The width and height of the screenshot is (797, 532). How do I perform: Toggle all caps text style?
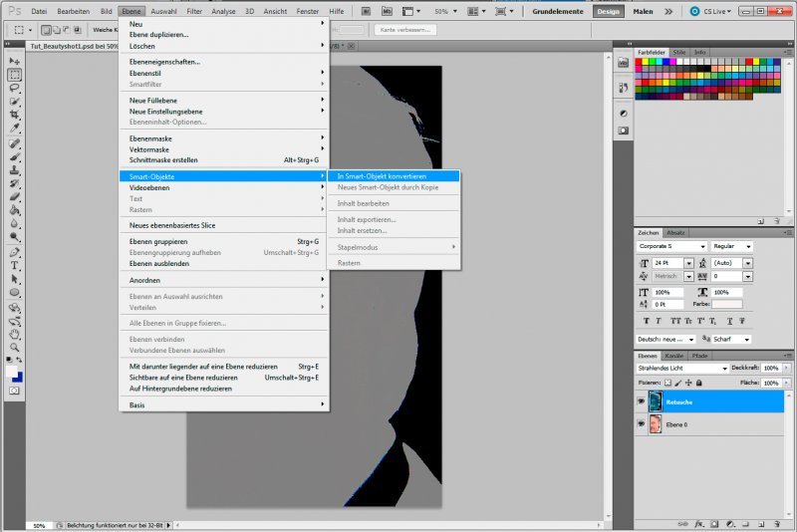[x=675, y=321]
